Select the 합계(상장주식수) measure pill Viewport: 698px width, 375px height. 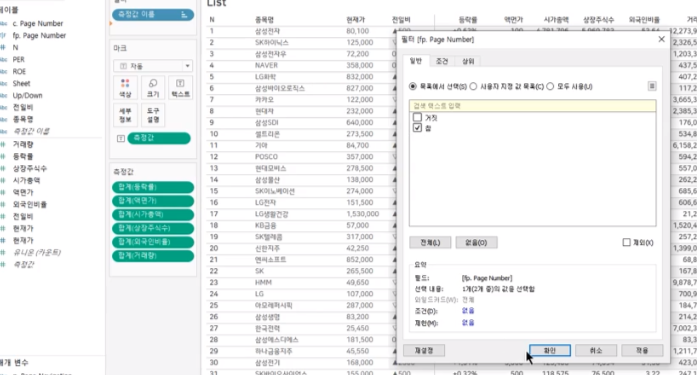tap(153, 228)
